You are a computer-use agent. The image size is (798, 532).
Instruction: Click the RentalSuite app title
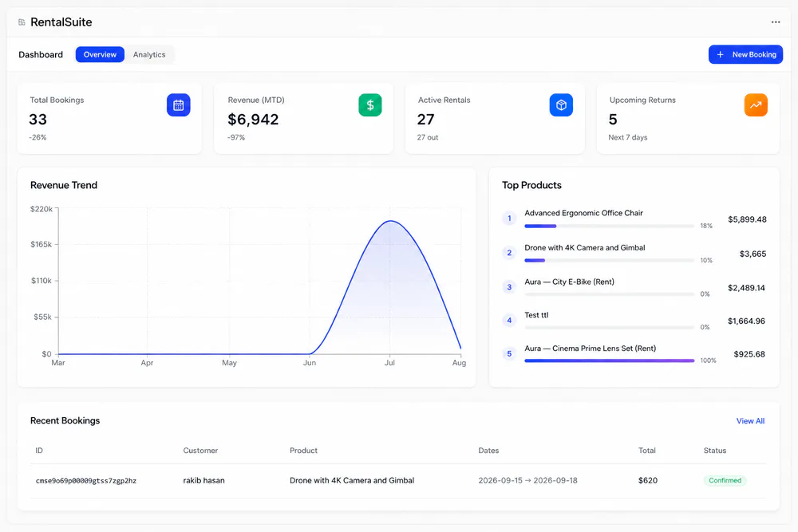tap(61, 22)
